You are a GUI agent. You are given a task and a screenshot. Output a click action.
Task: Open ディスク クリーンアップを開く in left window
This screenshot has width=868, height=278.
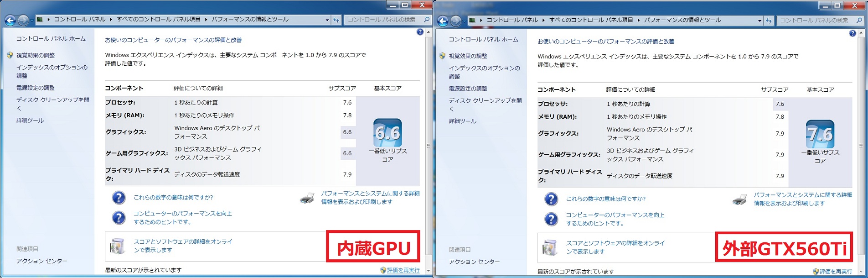click(53, 104)
